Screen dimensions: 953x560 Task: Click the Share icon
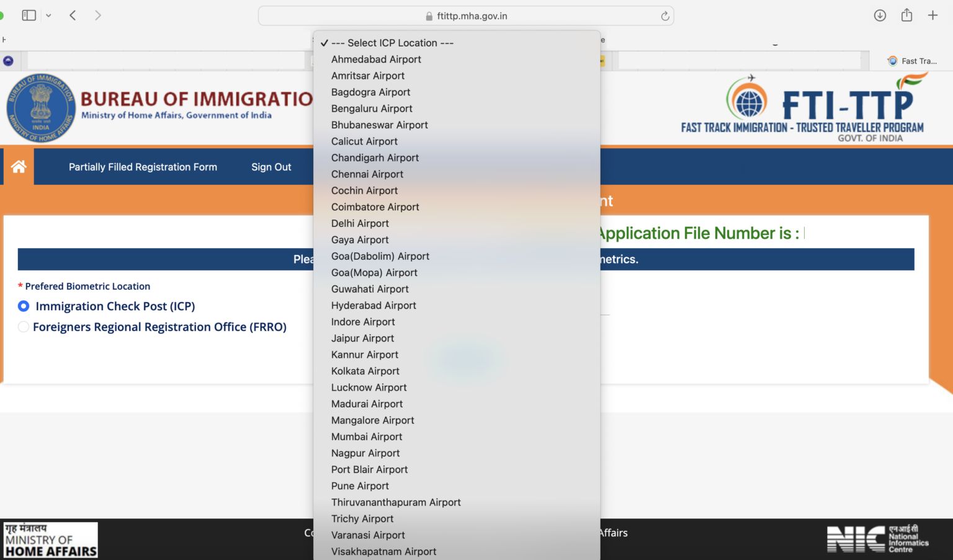point(906,15)
